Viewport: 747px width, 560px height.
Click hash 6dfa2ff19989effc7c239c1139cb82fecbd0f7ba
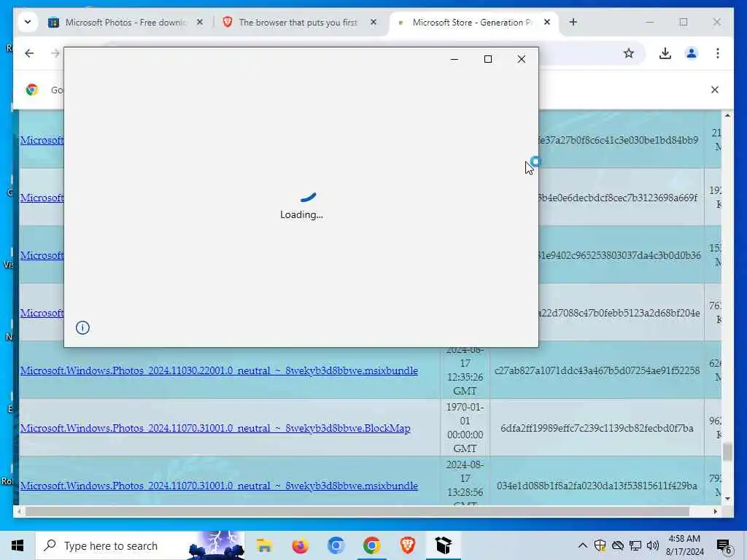pos(597,428)
